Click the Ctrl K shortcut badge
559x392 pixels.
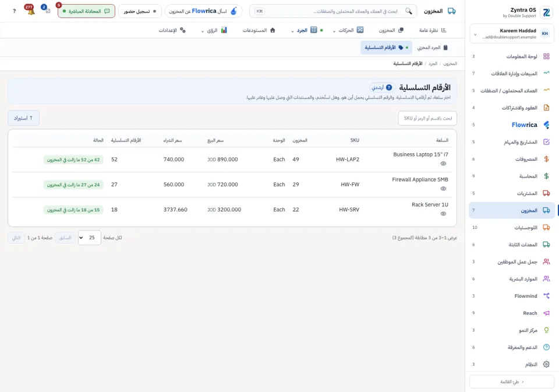click(260, 11)
